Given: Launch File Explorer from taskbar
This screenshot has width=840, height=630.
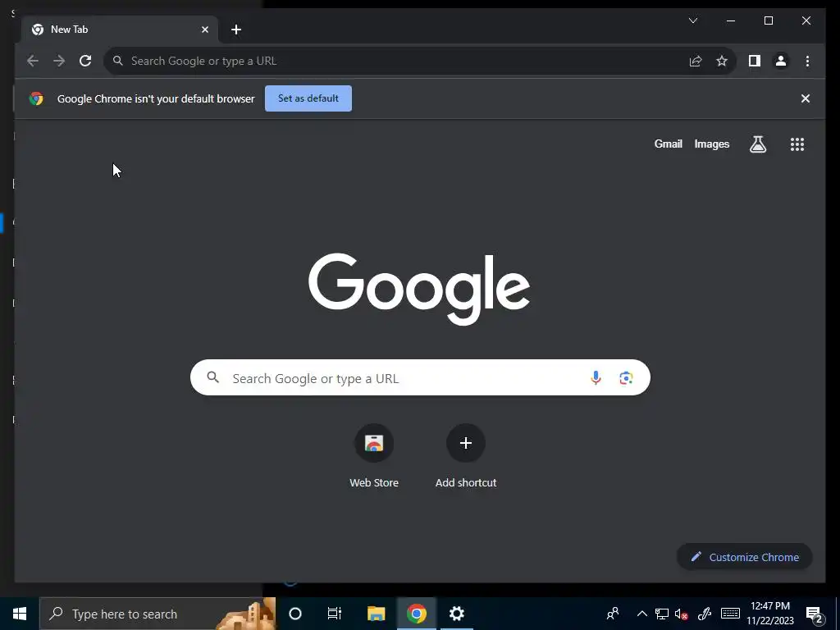Looking at the screenshot, I should (376, 614).
